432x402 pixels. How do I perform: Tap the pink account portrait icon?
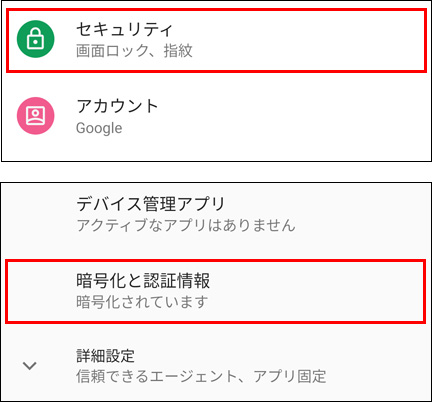point(36,116)
